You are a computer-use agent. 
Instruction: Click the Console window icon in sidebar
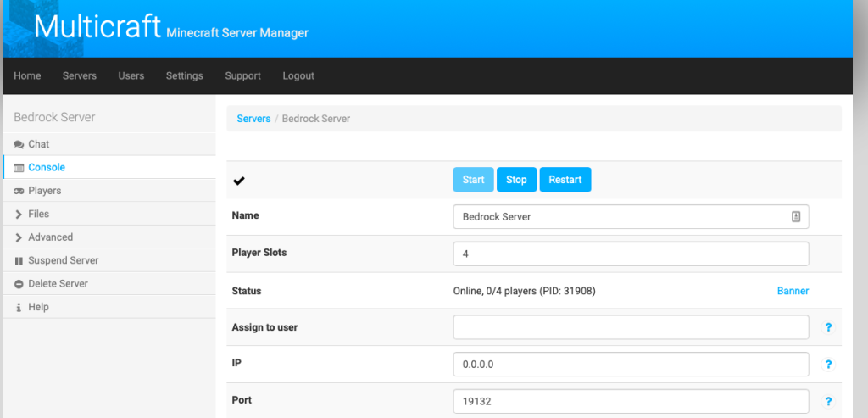click(19, 168)
